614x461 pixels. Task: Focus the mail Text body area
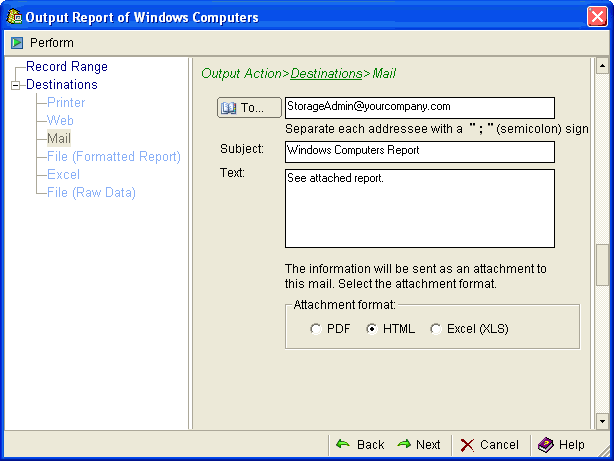point(420,208)
